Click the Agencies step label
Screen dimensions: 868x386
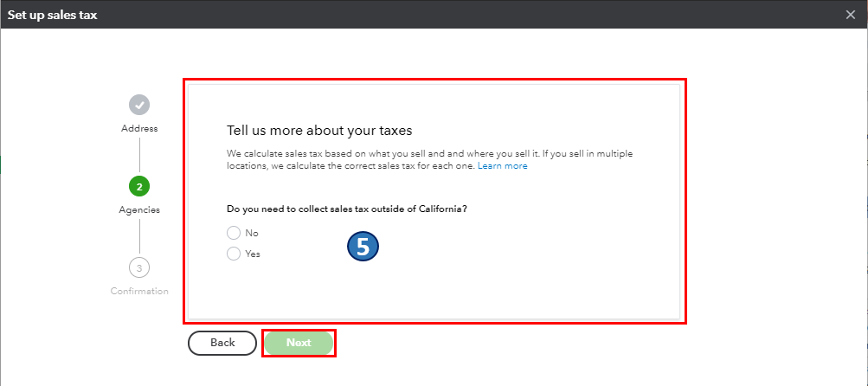(x=139, y=209)
